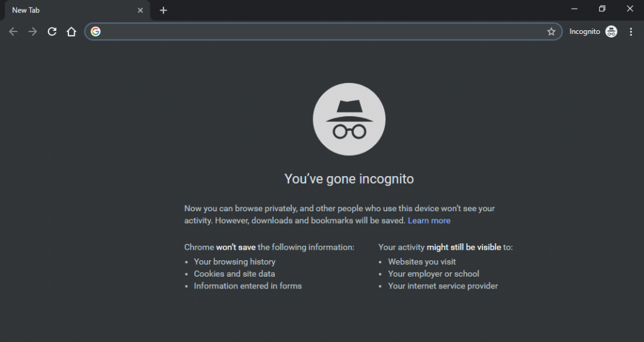Open the Learn more link
644x342 pixels.
tap(429, 221)
